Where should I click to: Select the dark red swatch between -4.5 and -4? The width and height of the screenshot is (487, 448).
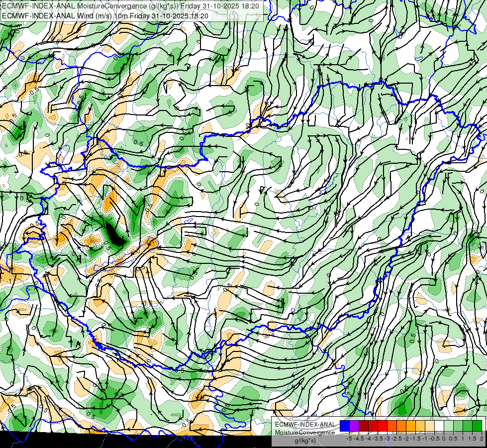(364, 426)
